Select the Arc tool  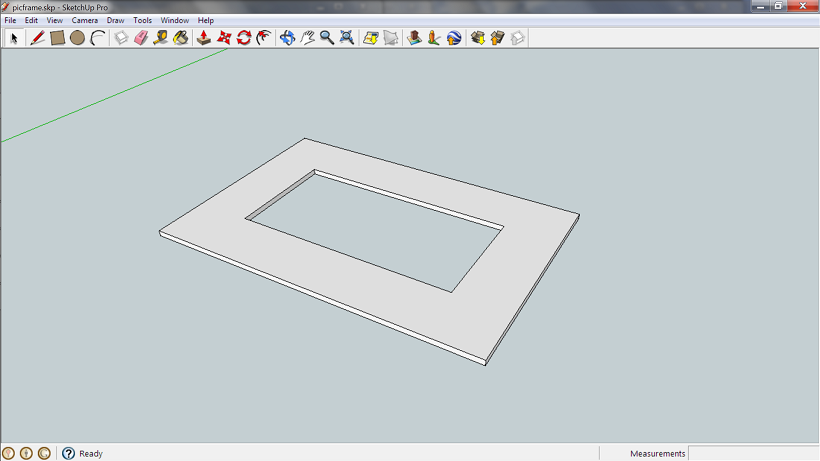coord(98,38)
